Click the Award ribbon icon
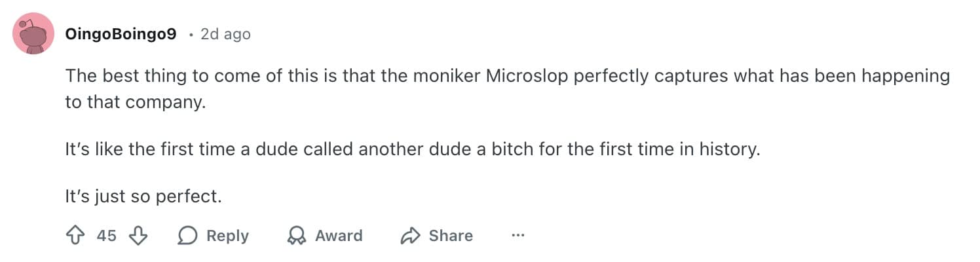980x262 pixels. click(297, 236)
